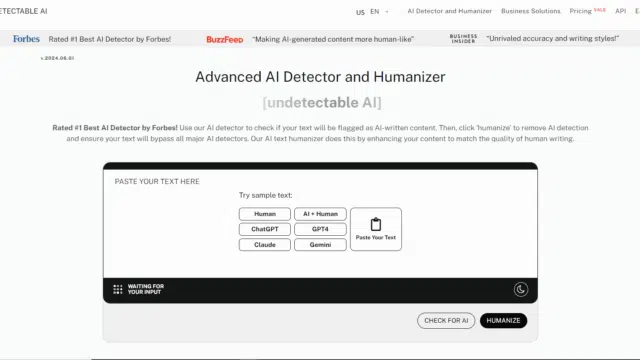Image resolution: width=640 pixels, height=360 pixels.
Task: Click the 'Waiting for your input' status text
Action: pos(146,289)
